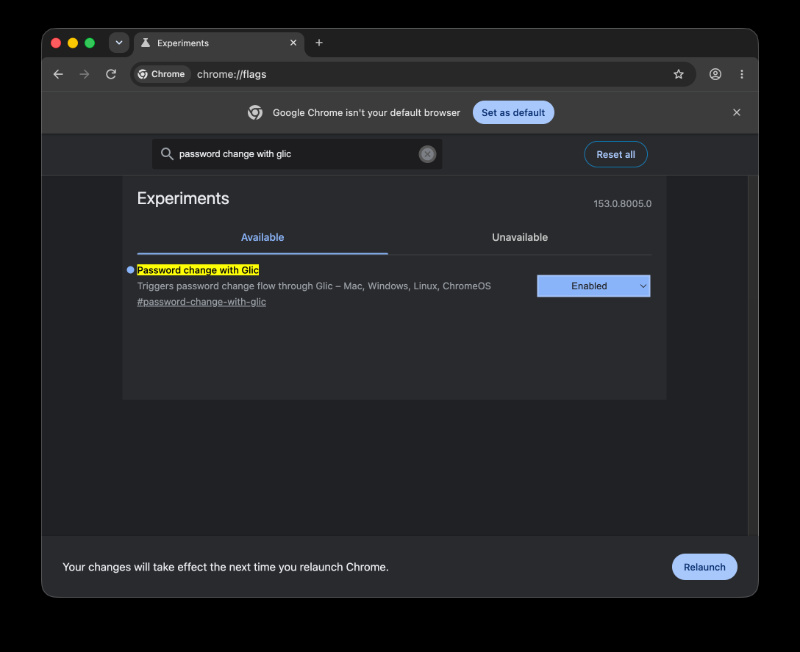The image size is (800, 652).
Task: Reload the chrome://flags page
Action: tap(111, 74)
